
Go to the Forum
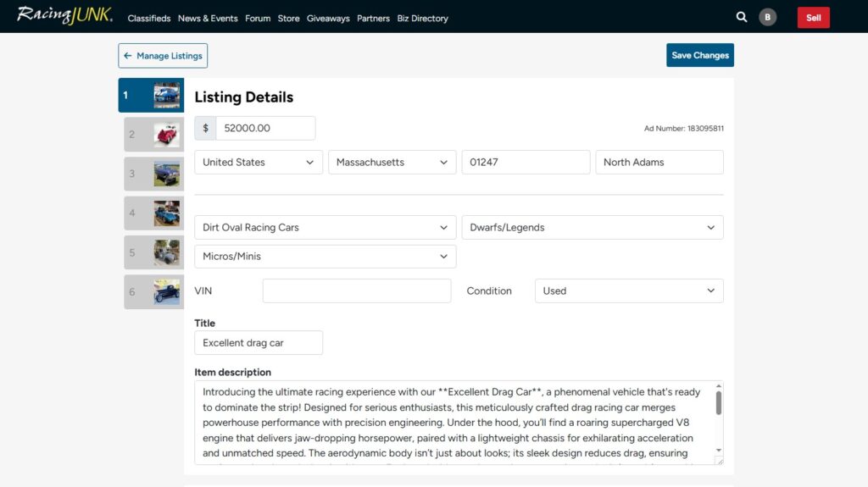point(258,19)
